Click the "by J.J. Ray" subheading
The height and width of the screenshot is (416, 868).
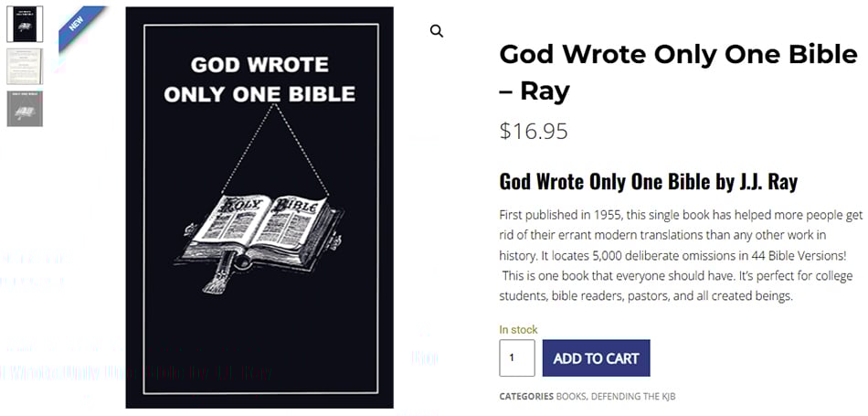click(x=649, y=181)
